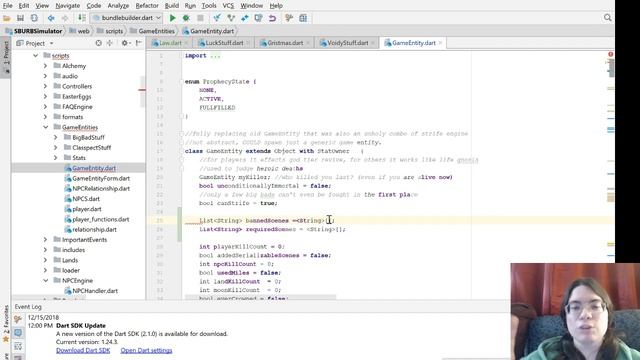
Task: Navigate Back with the blue arrow
Action: pos(51,18)
